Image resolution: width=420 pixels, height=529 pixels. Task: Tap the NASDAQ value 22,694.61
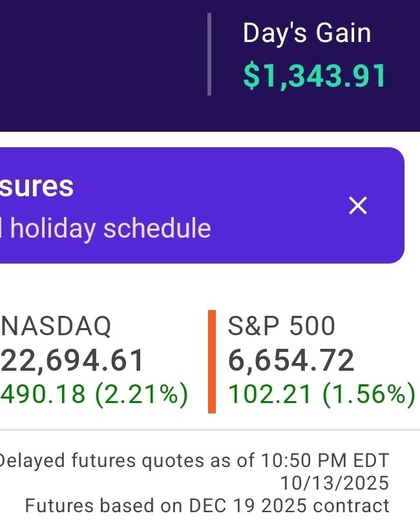pos(72,360)
